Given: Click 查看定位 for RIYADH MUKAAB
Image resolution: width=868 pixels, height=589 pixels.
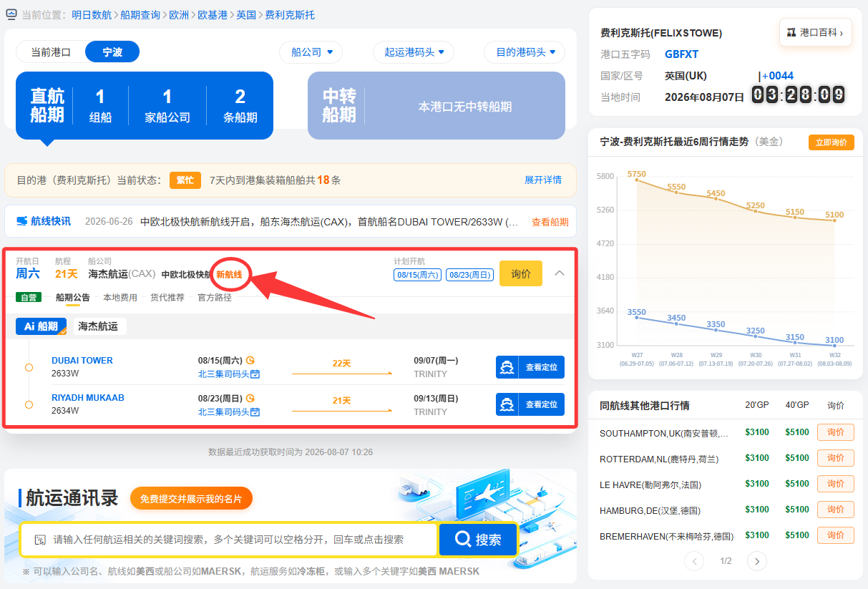Looking at the screenshot, I should click(530, 404).
